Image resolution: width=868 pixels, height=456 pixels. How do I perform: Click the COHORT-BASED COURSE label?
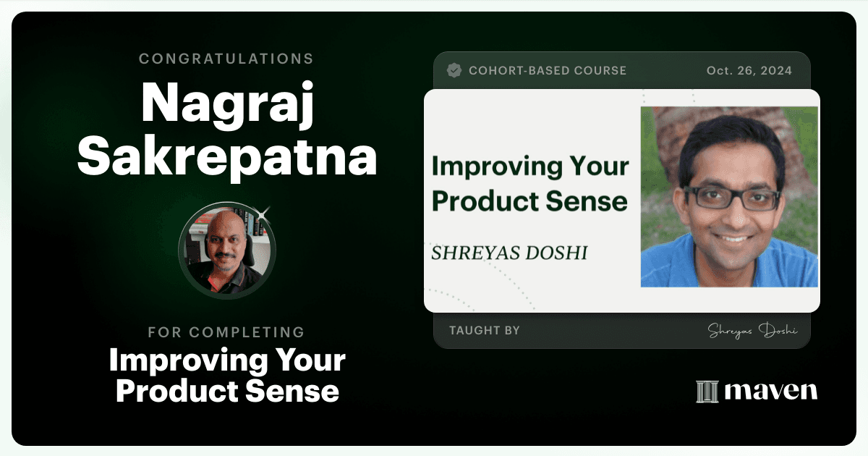pyautogui.click(x=548, y=70)
